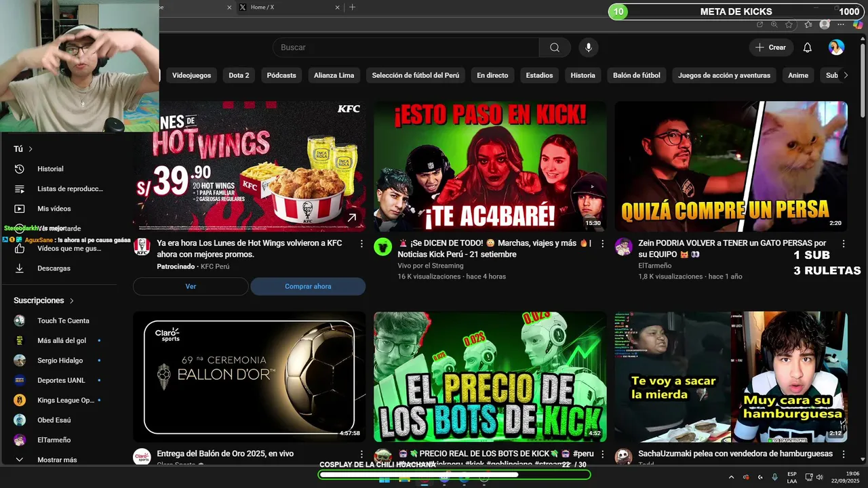This screenshot has height=488, width=868.
Task: Expand the Tú section chevron
Action: click(31, 149)
